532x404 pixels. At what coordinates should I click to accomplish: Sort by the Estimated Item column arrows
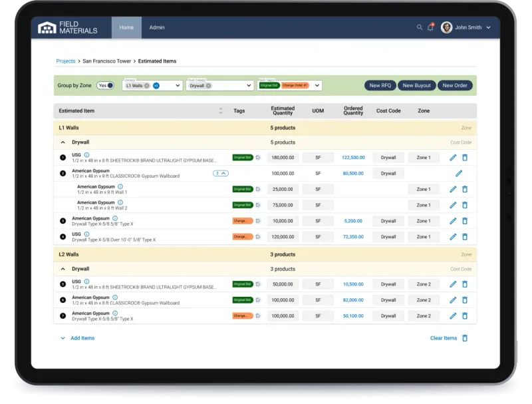click(x=221, y=110)
